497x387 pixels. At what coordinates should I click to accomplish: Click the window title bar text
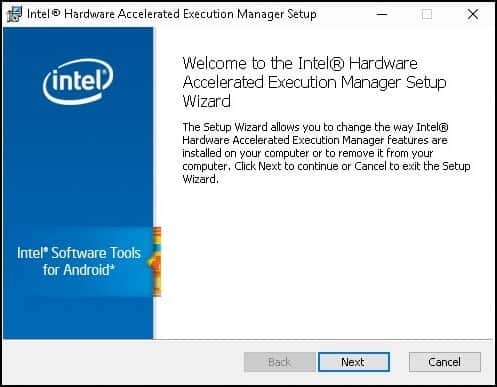pyautogui.click(x=172, y=14)
